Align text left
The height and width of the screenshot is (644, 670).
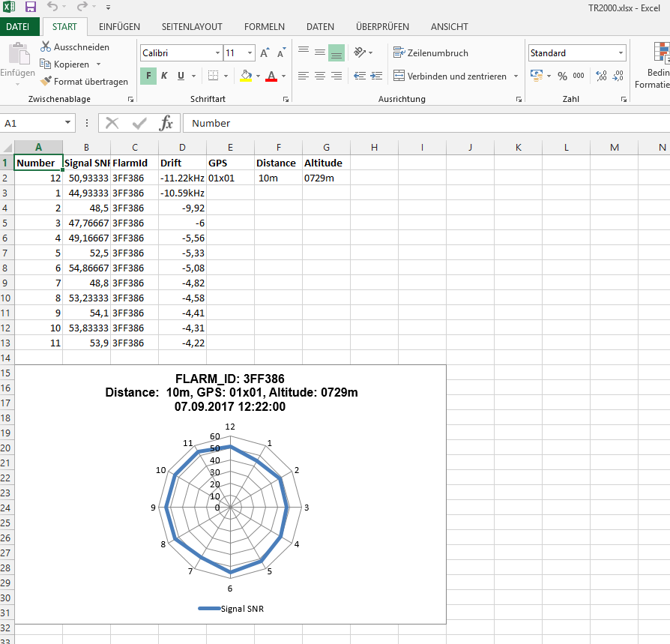click(304, 76)
